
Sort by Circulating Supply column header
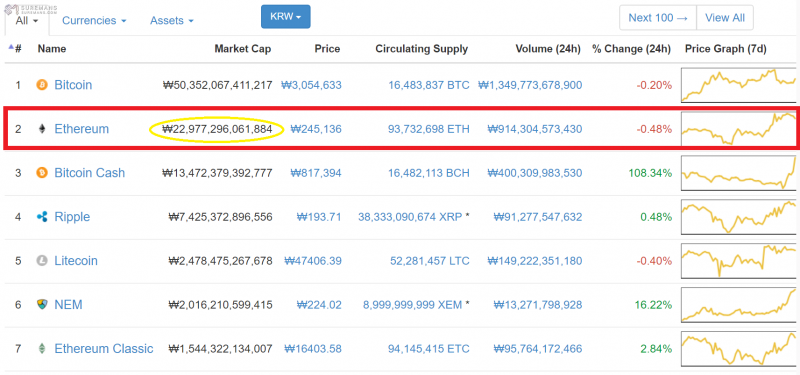[421, 49]
